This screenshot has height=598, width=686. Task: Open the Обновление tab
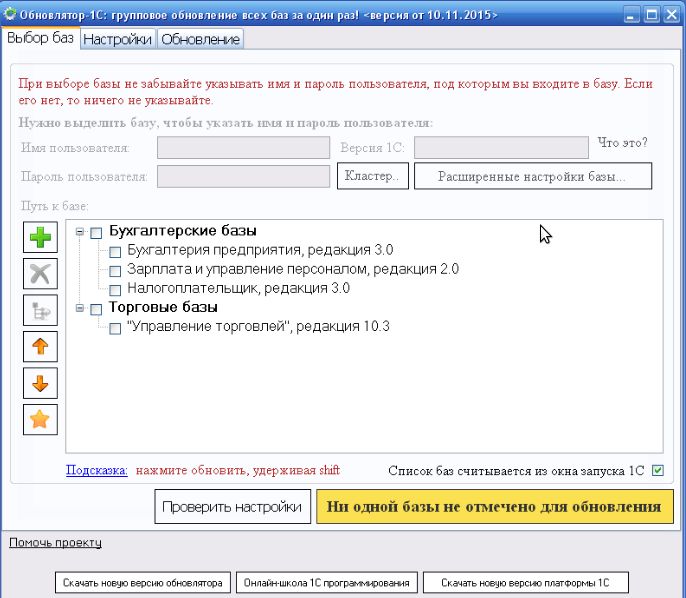coord(200,39)
